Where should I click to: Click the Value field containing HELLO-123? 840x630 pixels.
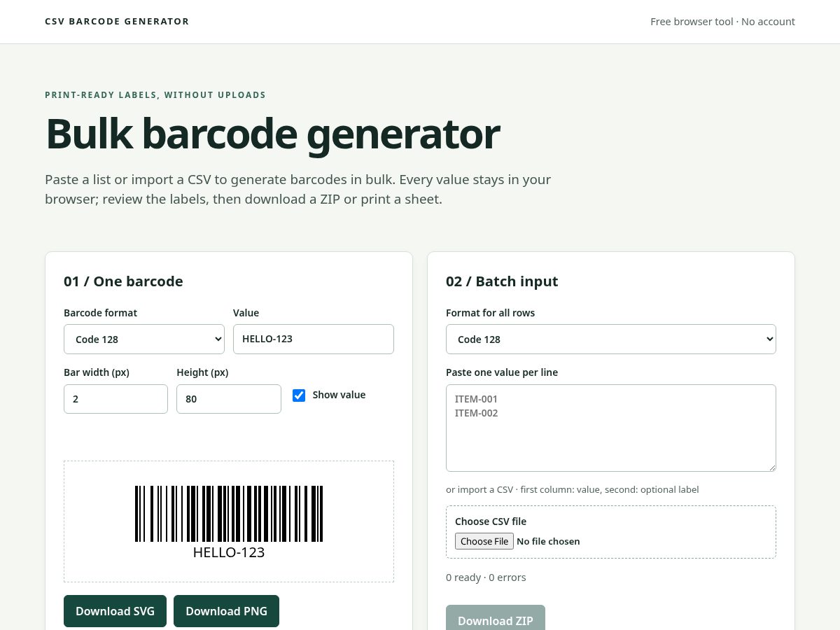(314, 339)
